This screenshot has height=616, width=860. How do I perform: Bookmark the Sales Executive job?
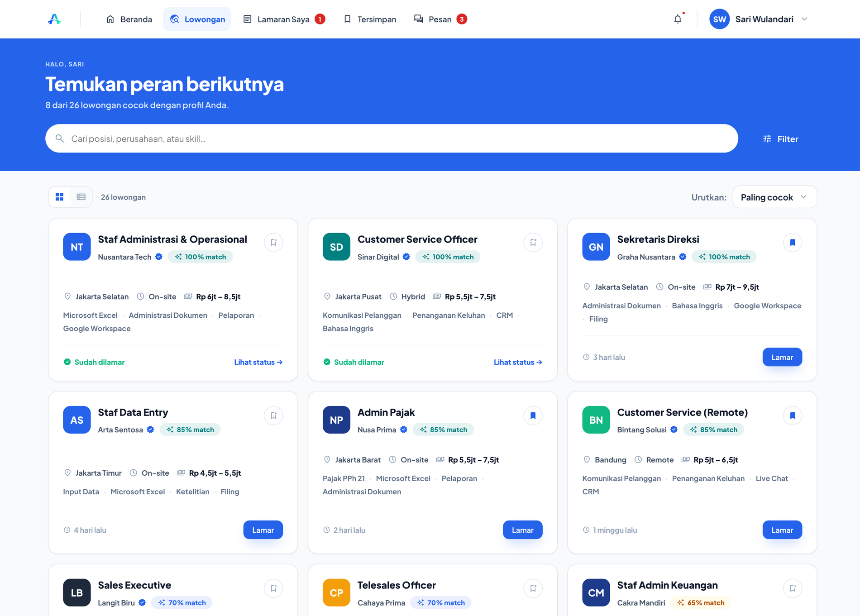[x=273, y=588]
